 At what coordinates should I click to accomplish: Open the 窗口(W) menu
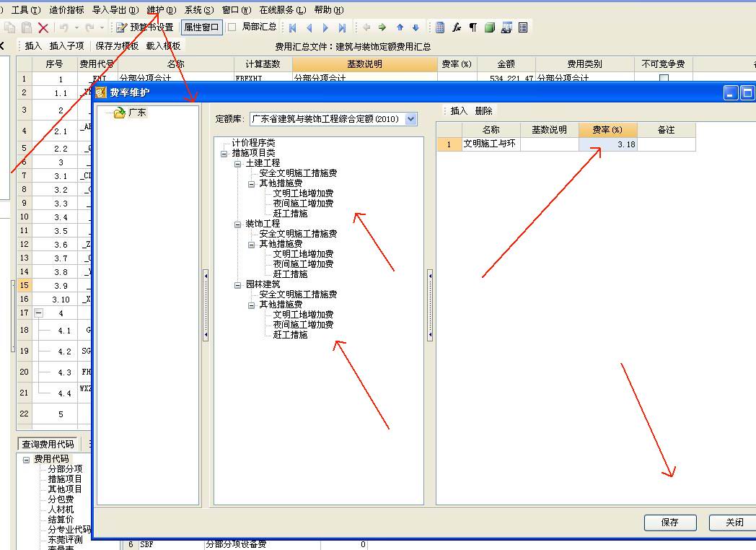[237, 9]
